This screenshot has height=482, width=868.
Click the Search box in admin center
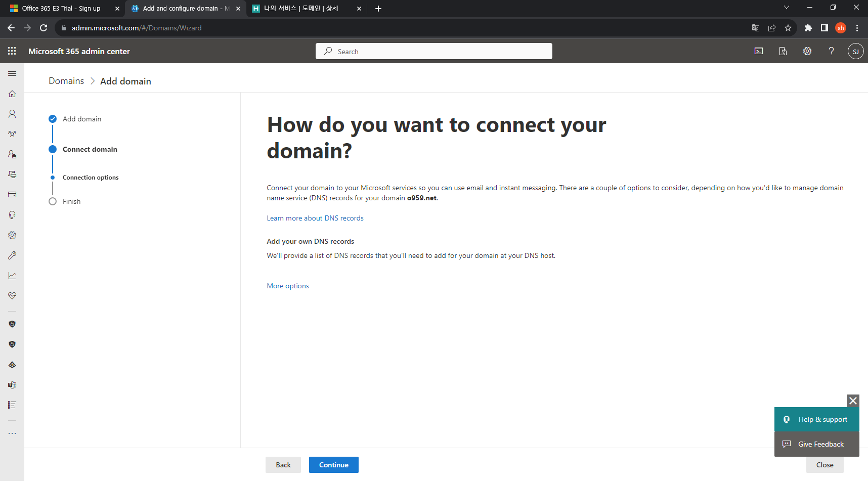(x=434, y=51)
